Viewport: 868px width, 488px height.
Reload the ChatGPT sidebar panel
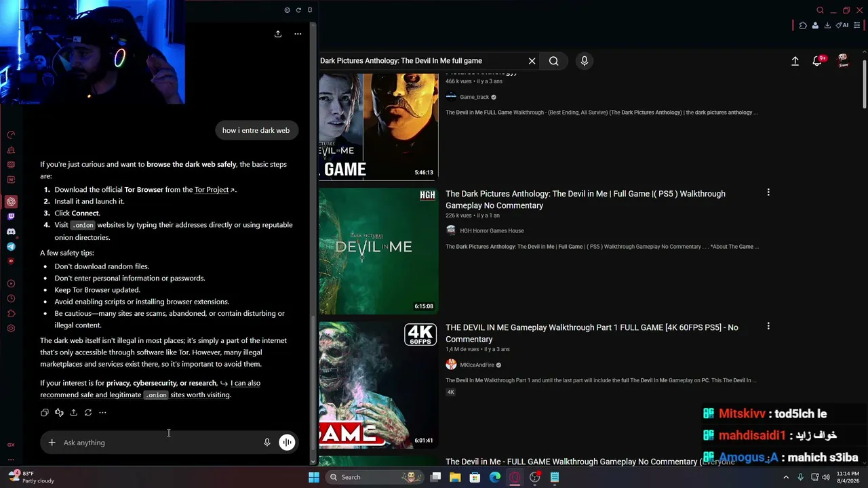tap(298, 10)
